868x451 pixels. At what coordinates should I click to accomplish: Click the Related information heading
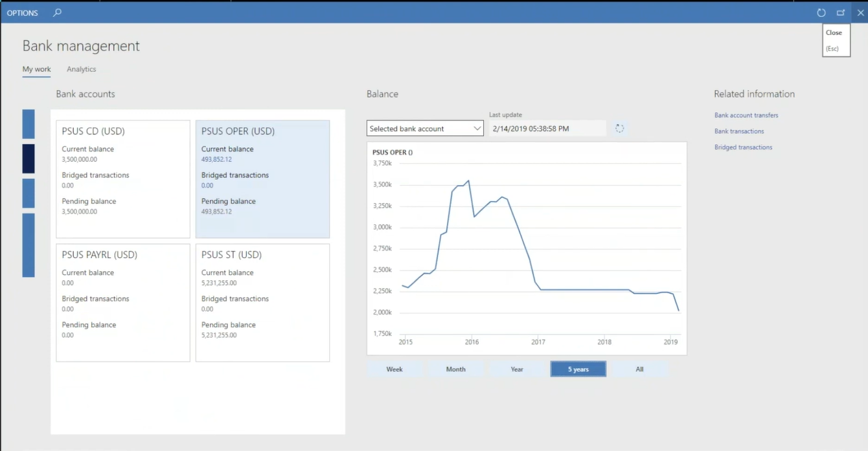(x=754, y=94)
